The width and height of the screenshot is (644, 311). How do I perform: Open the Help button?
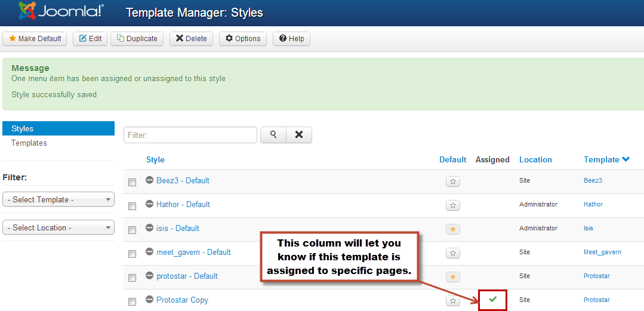pos(291,39)
